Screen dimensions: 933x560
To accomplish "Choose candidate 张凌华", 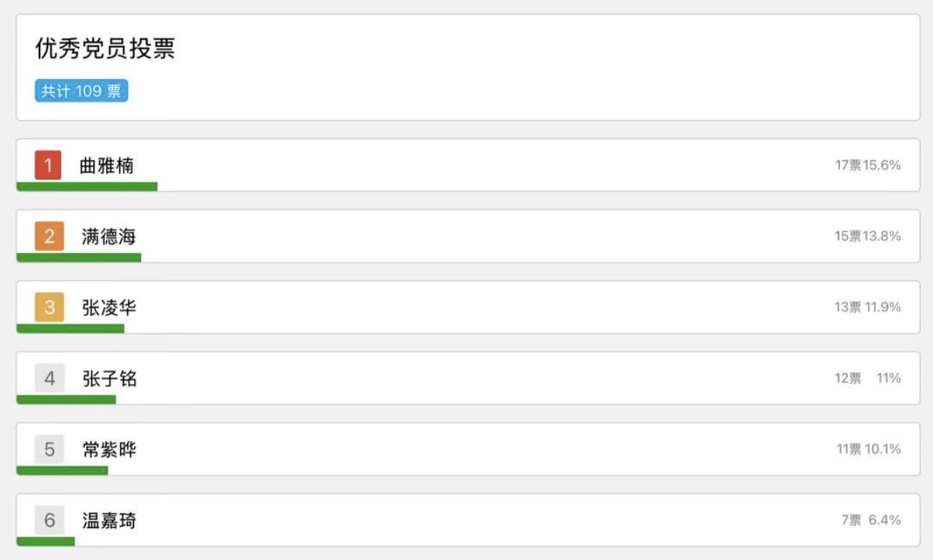I will (109, 308).
